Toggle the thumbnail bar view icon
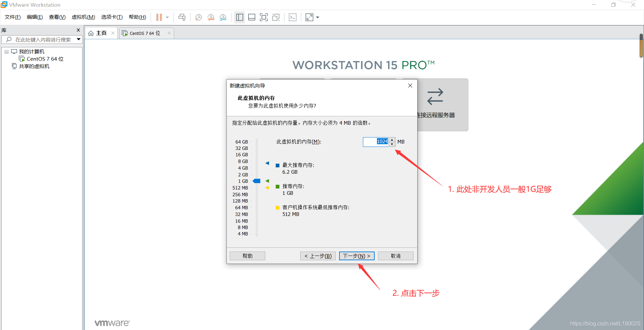The image size is (644, 330). 252,17
